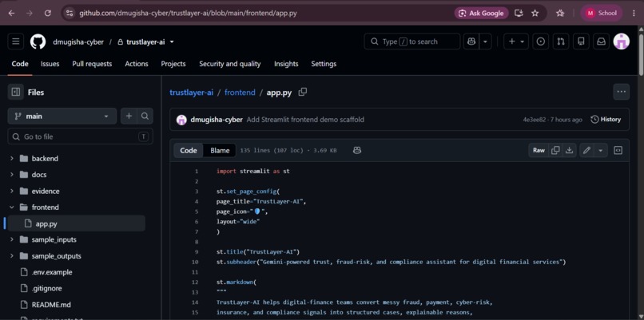Click the browser Back arrow
Viewport: 644px width, 320px height.
pos(11,13)
